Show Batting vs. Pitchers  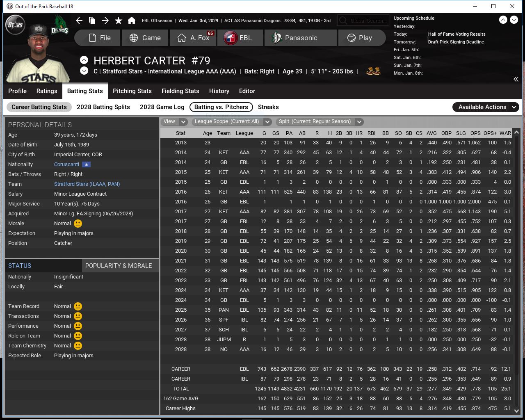pyautogui.click(x=221, y=107)
